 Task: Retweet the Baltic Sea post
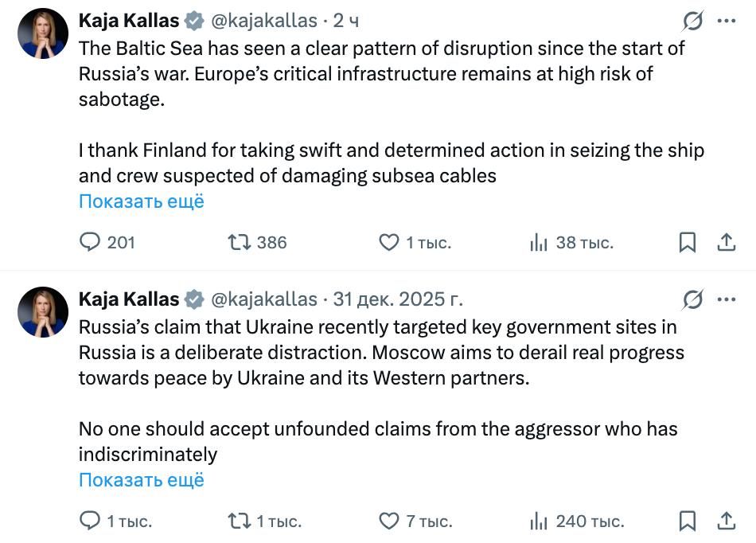pyautogui.click(x=240, y=242)
